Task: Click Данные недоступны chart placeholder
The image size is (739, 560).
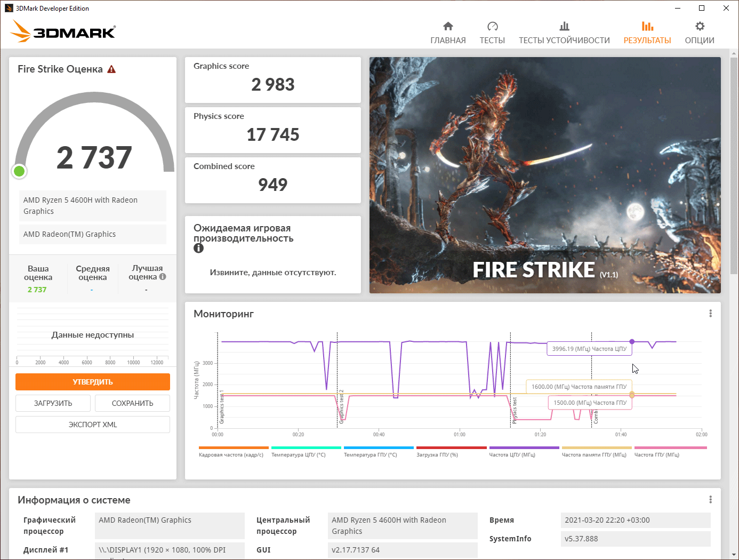Action: (93, 335)
